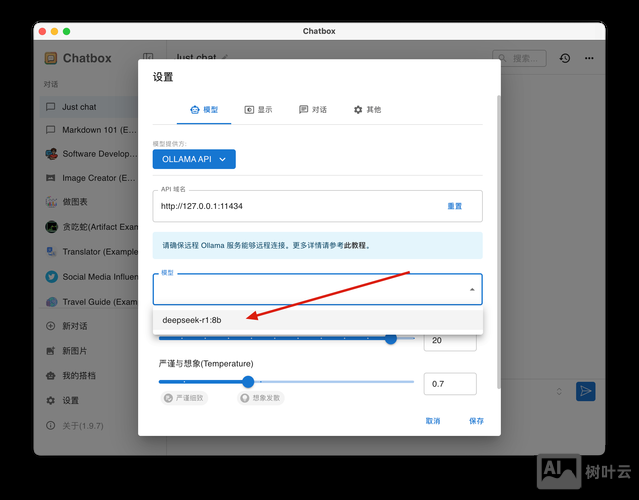
Task: Click 保存 to save settings
Action: coord(476,421)
